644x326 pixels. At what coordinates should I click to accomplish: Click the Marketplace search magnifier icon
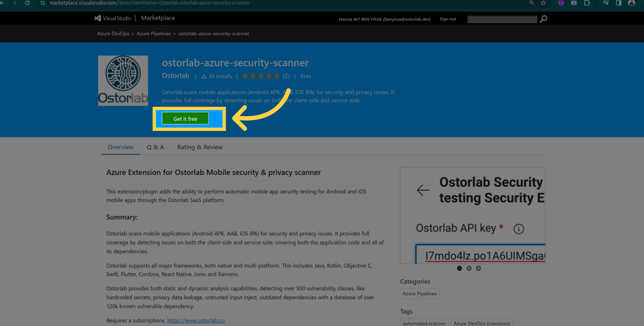[543, 19]
